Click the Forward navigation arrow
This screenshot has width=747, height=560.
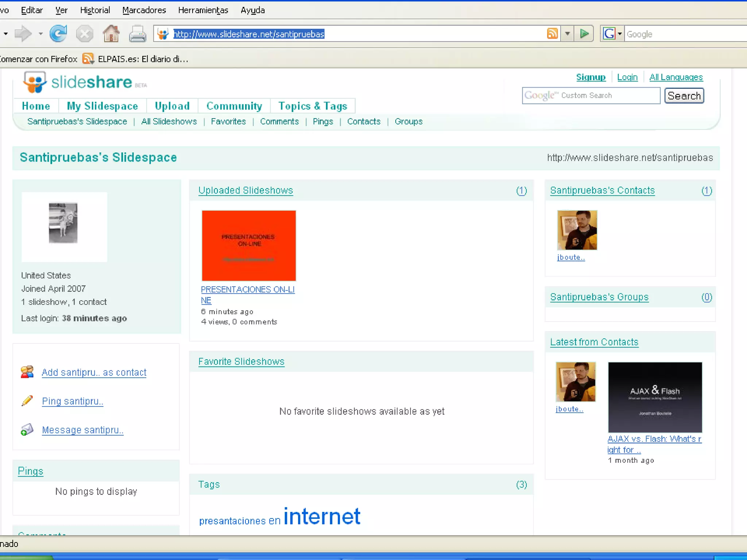(x=23, y=34)
